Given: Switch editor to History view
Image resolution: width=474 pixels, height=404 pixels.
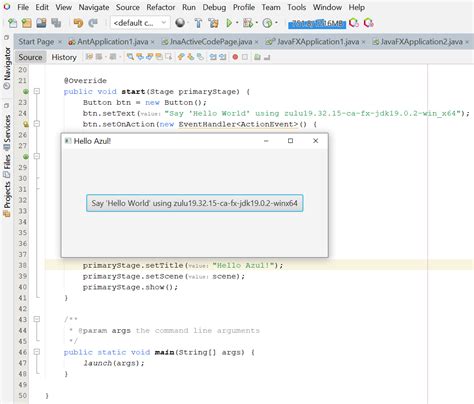Looking at the screenshot, I should (64, 57).
